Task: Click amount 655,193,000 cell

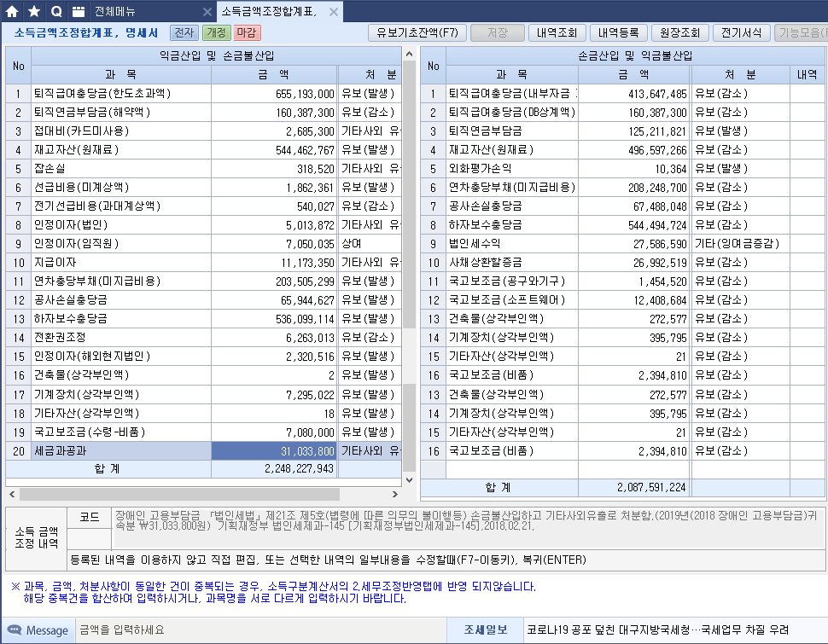Action: (274, 94)
